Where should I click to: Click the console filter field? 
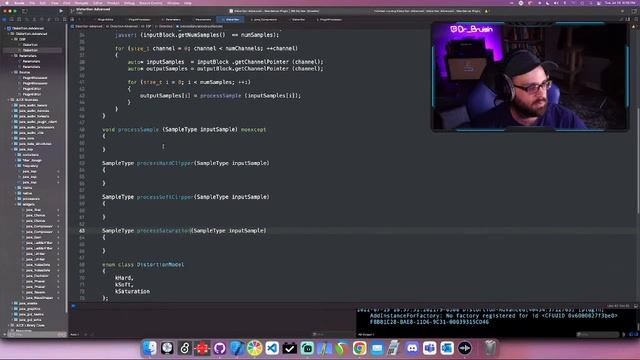tap(598, 334)
